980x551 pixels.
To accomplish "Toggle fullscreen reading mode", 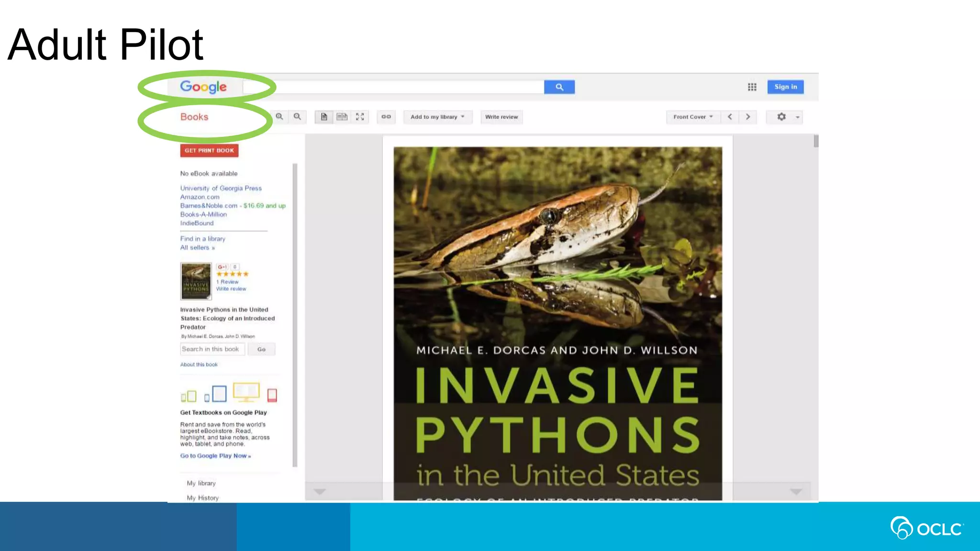I will pyautogui.click(x=360, y=117).
